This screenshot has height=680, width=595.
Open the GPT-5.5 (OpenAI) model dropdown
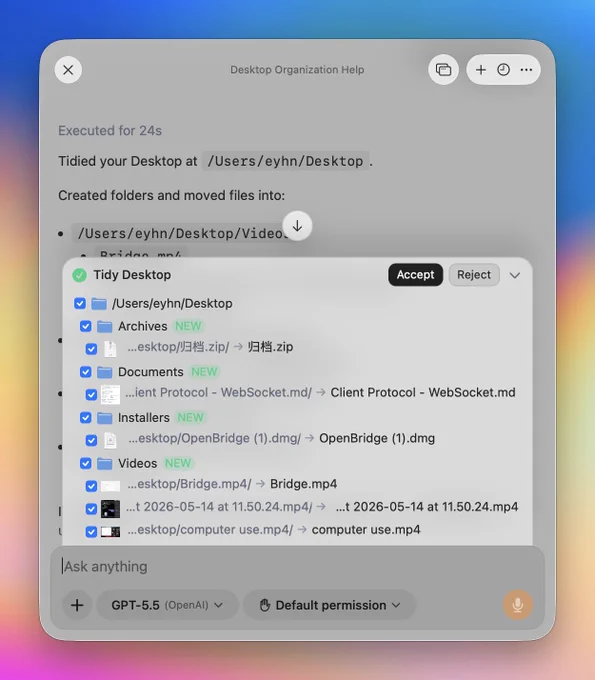pyautogui.click(x=167, y=605)
